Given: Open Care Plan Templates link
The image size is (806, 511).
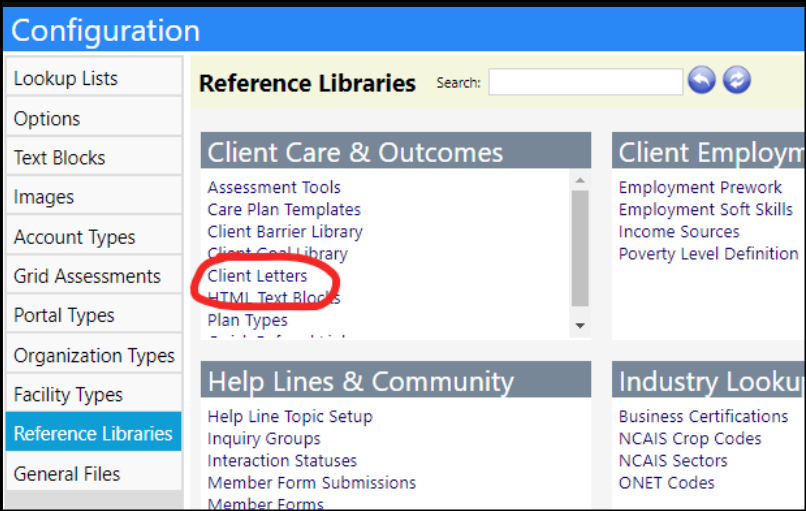Looking at the screenshot, I should (x=284, y=210).
